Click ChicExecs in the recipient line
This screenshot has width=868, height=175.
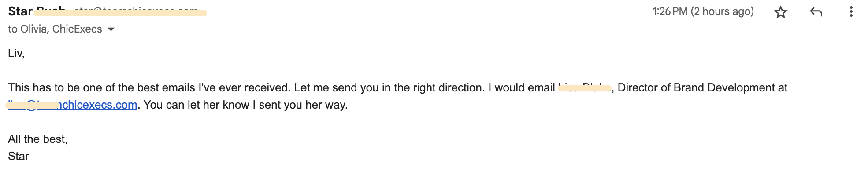77,29
